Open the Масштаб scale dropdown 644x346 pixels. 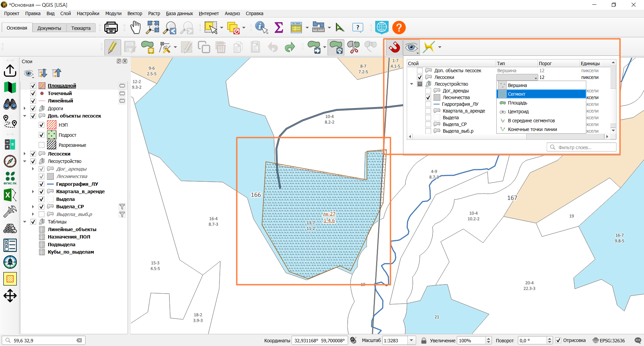[411, 340]
